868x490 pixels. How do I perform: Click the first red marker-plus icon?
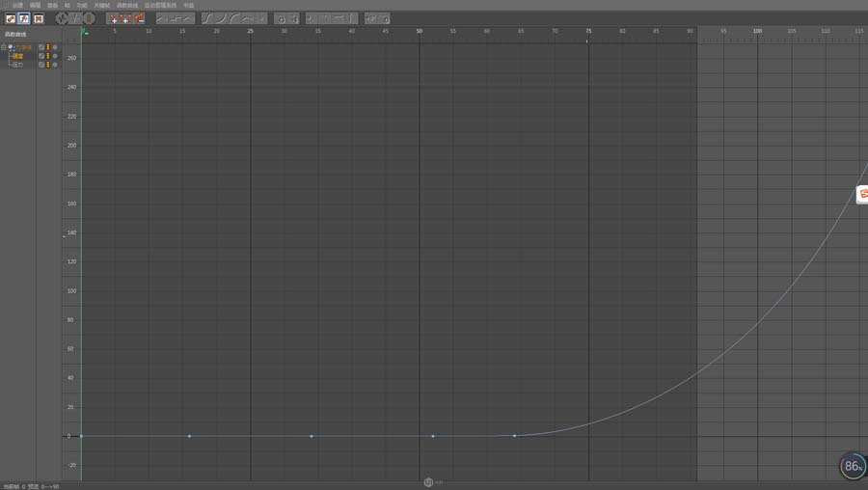point(113,18)
